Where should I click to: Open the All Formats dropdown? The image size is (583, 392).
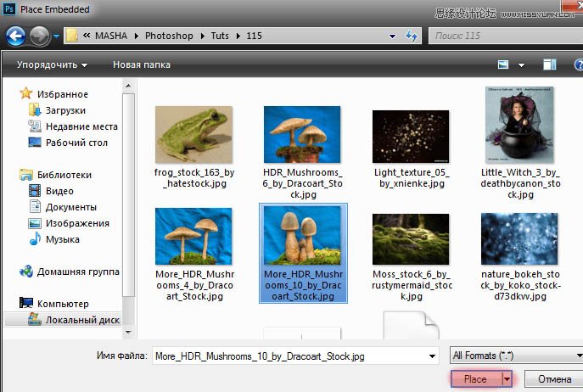516,356
